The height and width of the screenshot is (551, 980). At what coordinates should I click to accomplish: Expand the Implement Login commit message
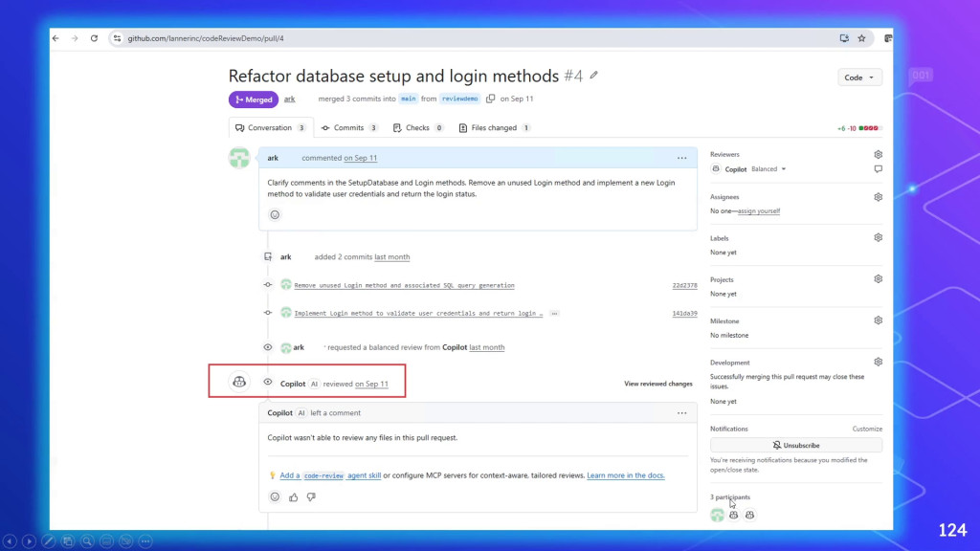(554, 314)
